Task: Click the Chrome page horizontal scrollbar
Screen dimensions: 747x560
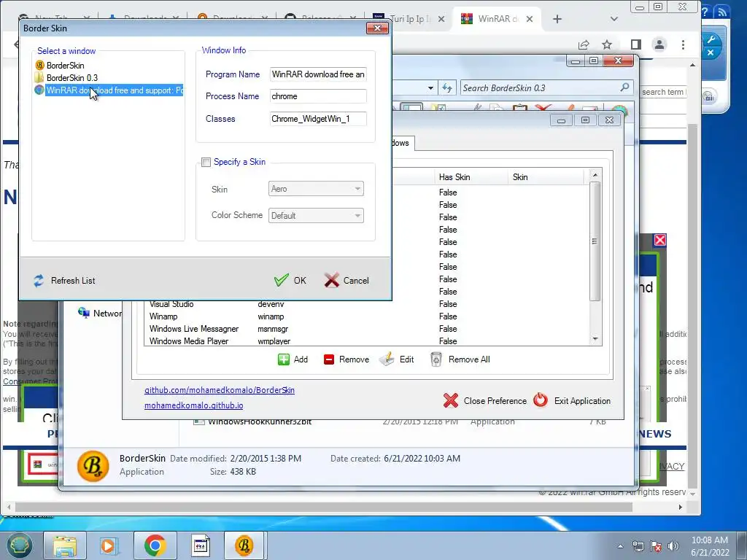Action: pos(324,507)
